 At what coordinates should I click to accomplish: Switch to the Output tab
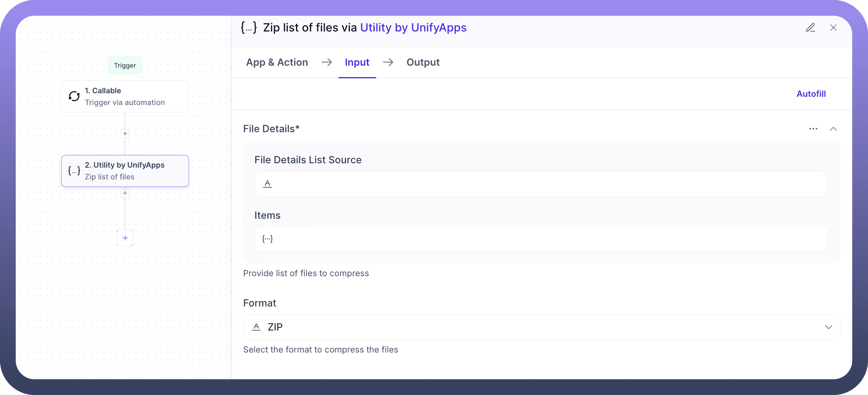point(423,62)
